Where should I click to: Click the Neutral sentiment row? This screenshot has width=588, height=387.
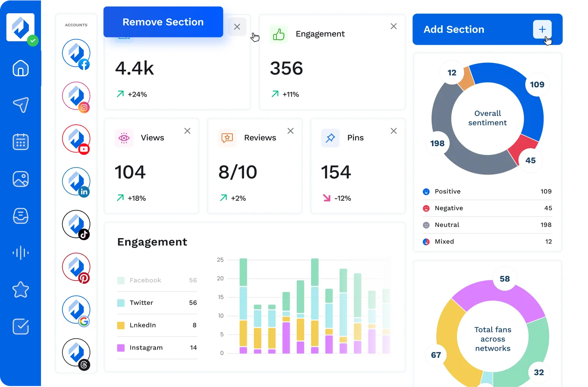coord(487,225)
